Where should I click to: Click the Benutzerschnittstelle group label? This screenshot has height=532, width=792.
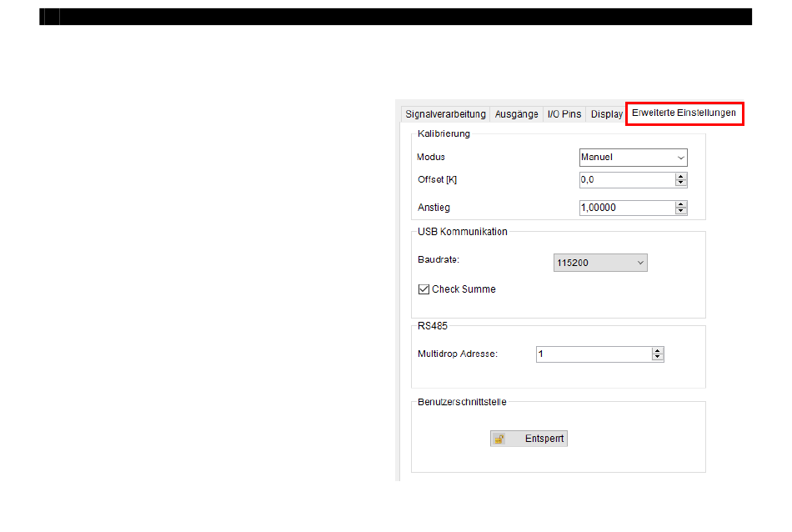click(462, 402)
